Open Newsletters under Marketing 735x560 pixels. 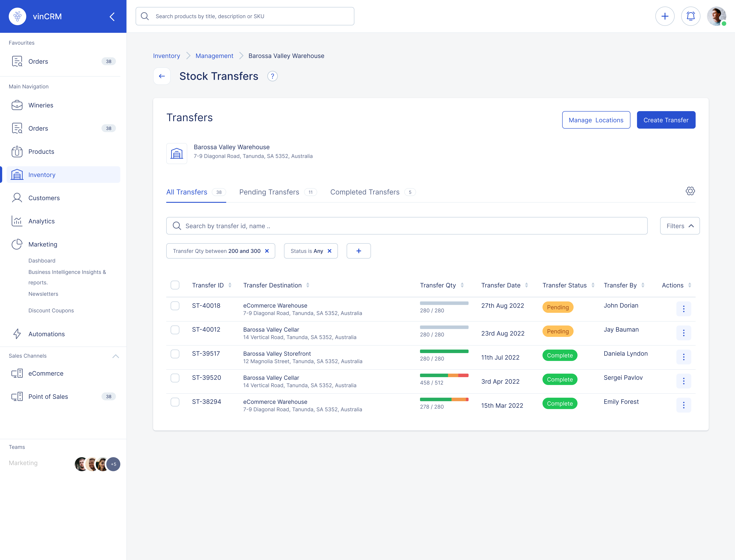tap(43, 294)
